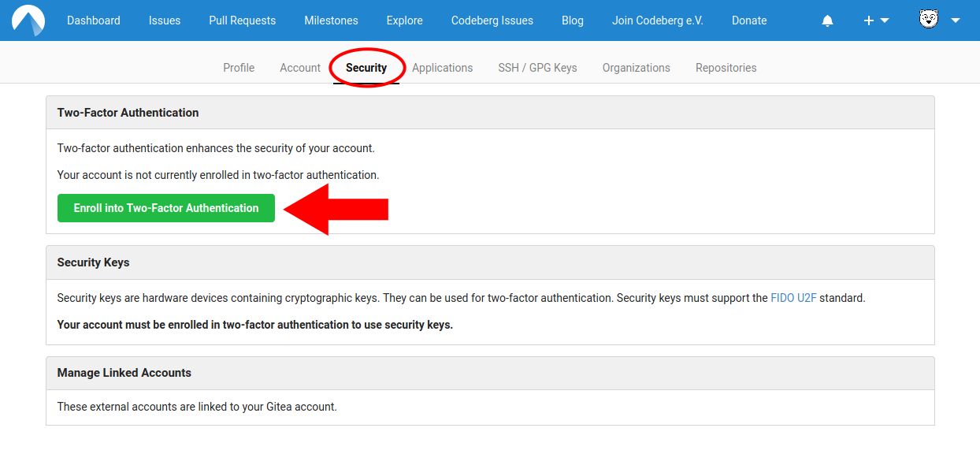Open the Account settings tab
This screenshot has height=454, width=980.
[x=299, y=68]
